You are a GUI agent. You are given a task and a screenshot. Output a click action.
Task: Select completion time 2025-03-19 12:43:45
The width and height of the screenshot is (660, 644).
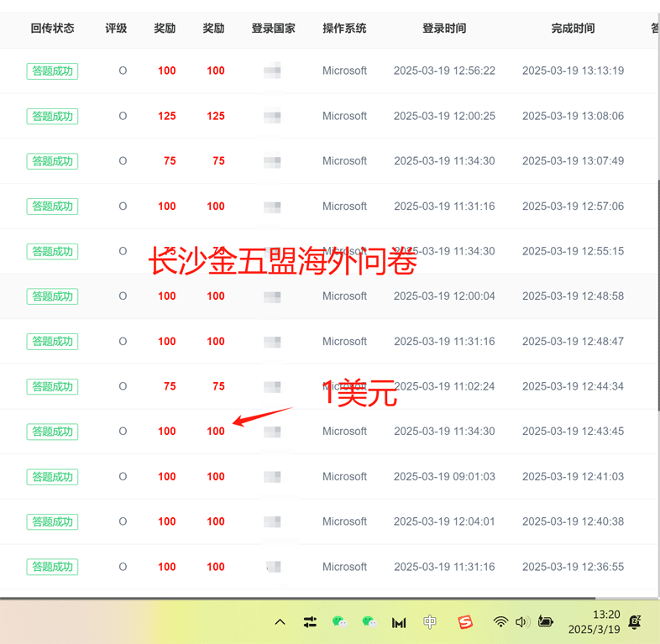[573, 432]
